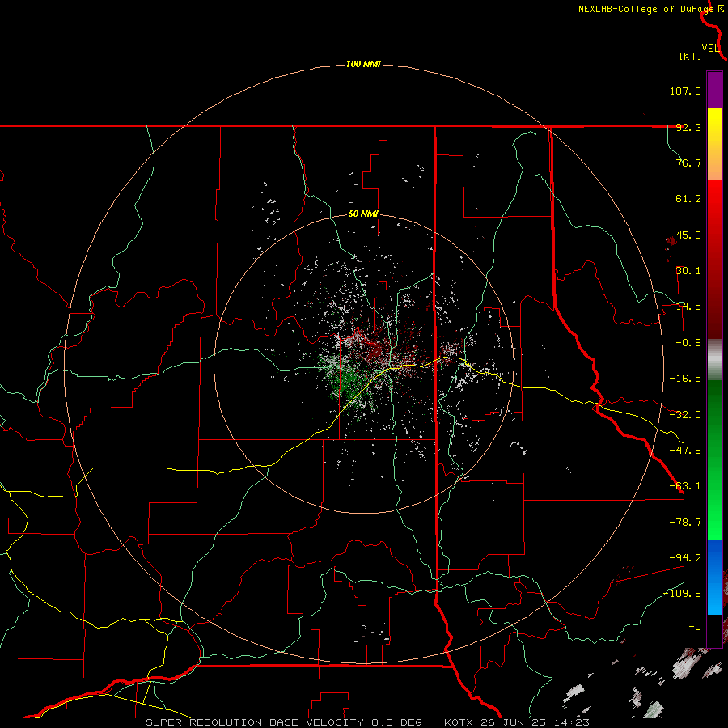Image resolution: width=728 pixels, height=728 pixels.
Task: Click the 107.8 velocity scale value
Action: click(x=685, y=91)
